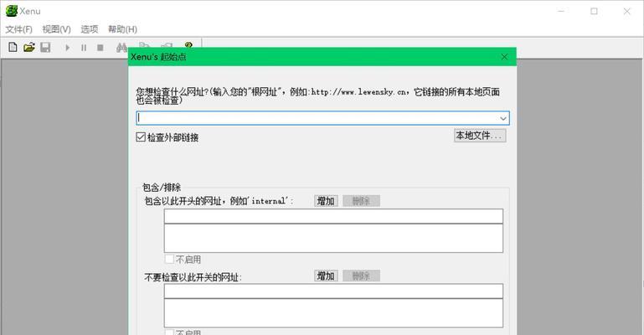Click the binoculars Find icon

pos(121,47)
